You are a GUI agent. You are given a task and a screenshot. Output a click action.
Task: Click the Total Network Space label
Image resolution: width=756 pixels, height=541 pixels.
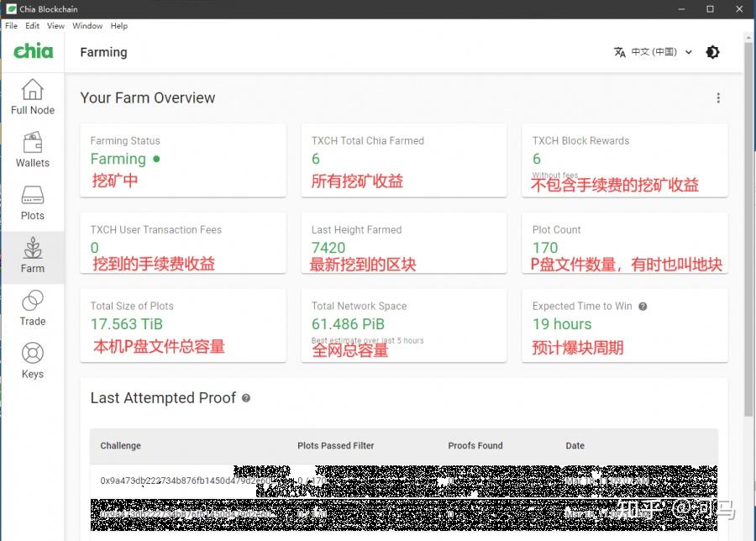tap(360, 306)
